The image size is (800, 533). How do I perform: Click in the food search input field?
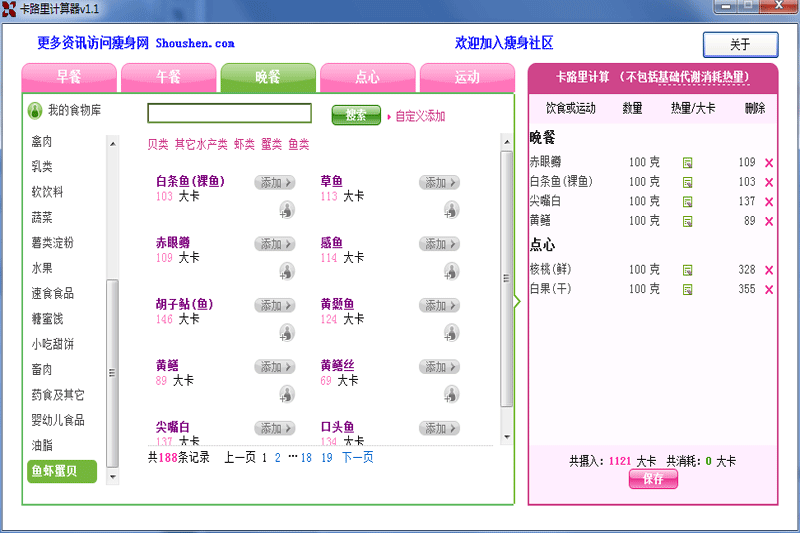pos(230,113)
